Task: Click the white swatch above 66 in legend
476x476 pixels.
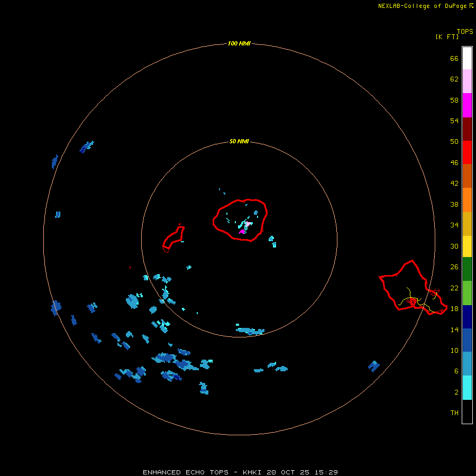Action: pos(467,58)
